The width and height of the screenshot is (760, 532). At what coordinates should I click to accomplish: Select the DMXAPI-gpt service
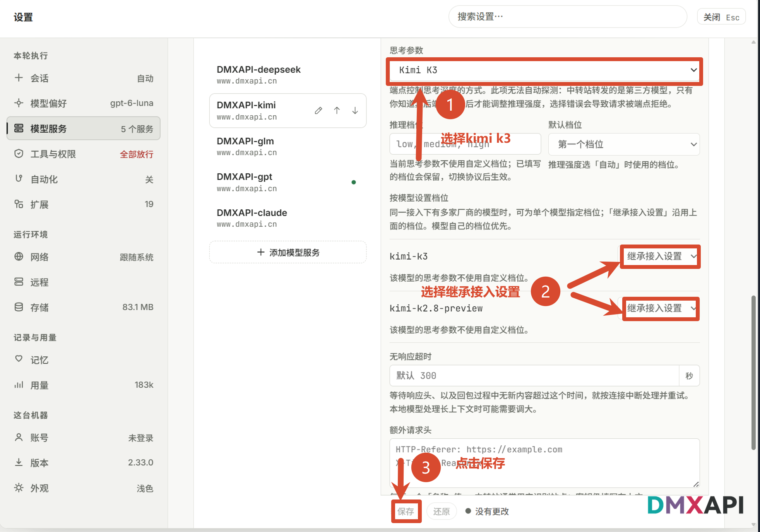288,182
